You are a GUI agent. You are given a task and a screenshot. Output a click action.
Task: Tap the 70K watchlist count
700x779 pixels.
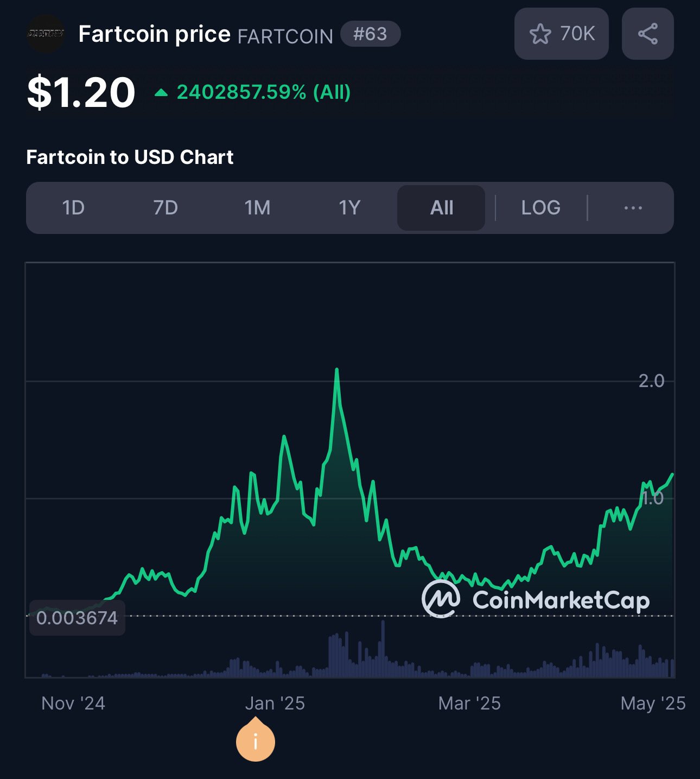(x=577, y=34)
